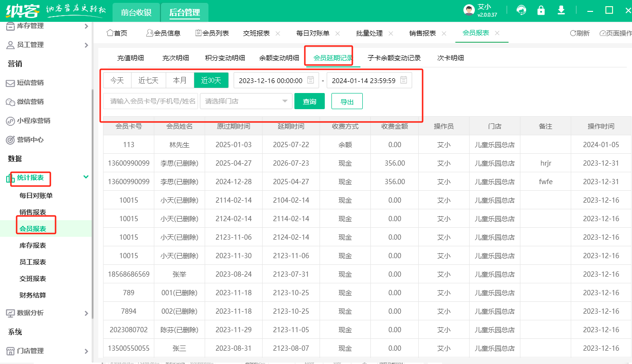The width and height of the screenshot is (632, 364).
Task: Switch to the 充值明细 sub-tab
Action: [131, 58]
